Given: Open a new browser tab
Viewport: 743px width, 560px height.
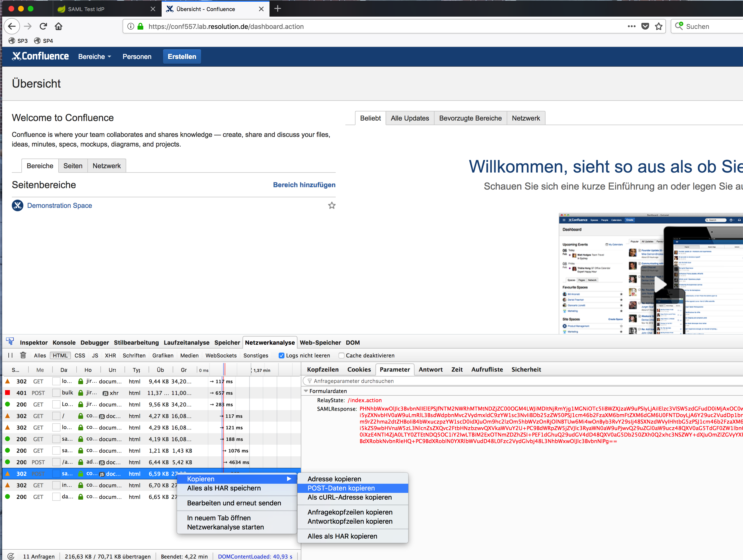Looking at the screenshot, I should point(277,9).
